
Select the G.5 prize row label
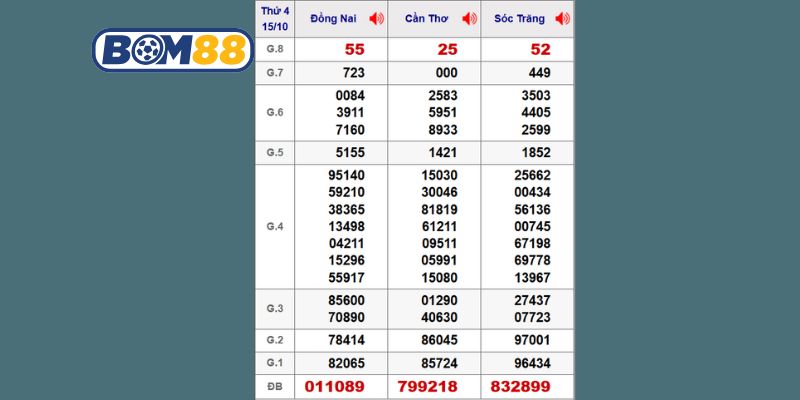coord(275,153)
